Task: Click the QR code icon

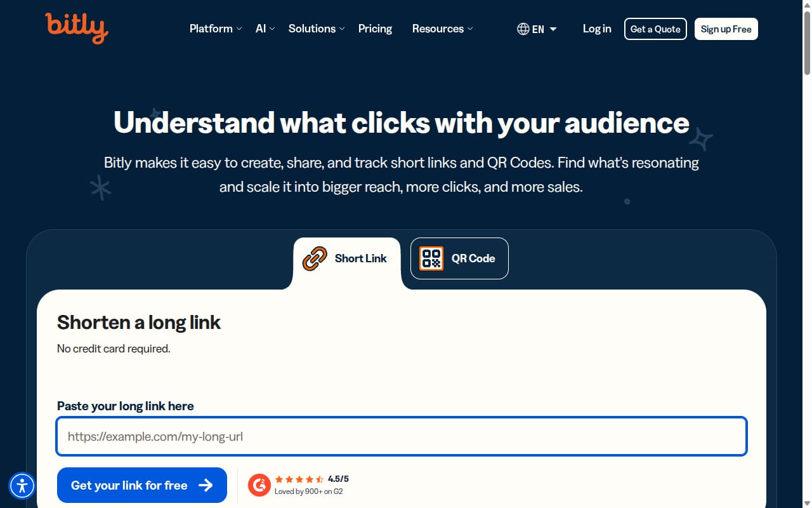Action: pos(431,258)
